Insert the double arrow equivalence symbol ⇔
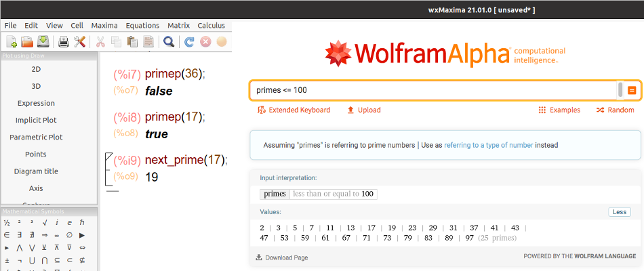The width and height of the screenshot is (644, 271). point(82,248)
